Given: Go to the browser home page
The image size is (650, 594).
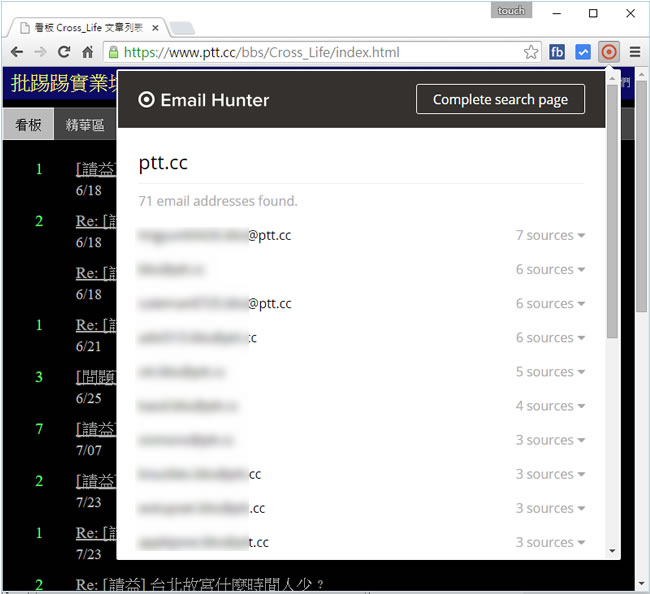Looking at the screenshot, I should [x=89, y=52].
